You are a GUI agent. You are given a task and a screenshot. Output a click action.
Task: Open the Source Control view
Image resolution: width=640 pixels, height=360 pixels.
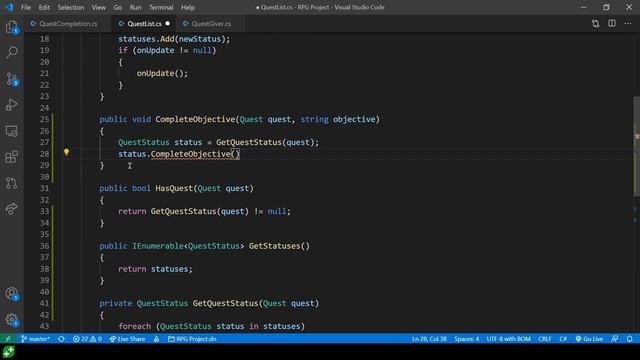[11, 79]
